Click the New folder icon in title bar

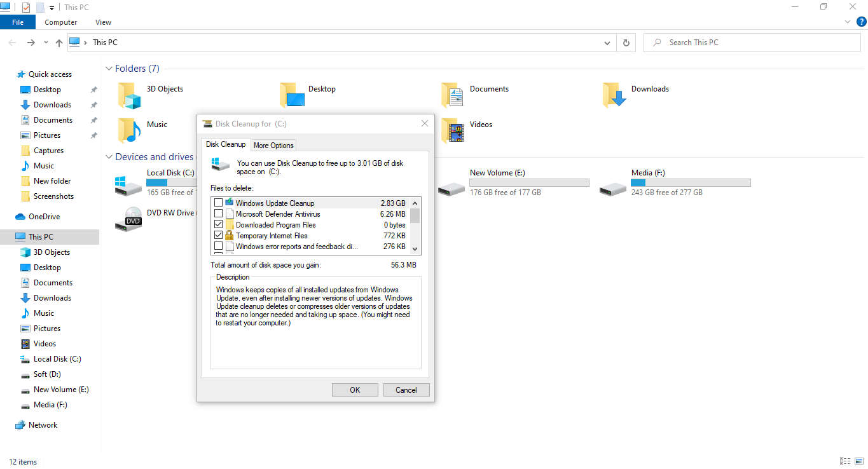(40, 8)
